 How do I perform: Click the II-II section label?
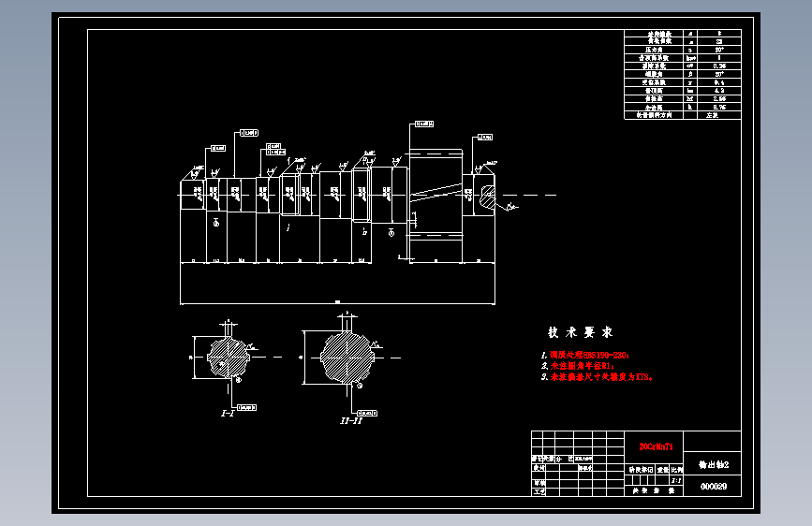pyautogui.click(x=351, y=421)
